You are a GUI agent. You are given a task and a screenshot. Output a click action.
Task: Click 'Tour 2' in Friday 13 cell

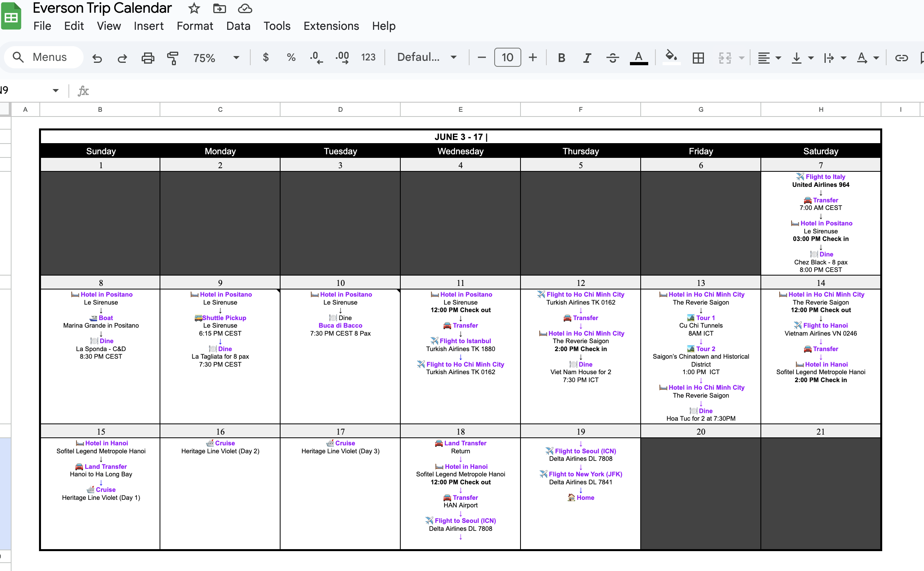[x=706, y=349]
